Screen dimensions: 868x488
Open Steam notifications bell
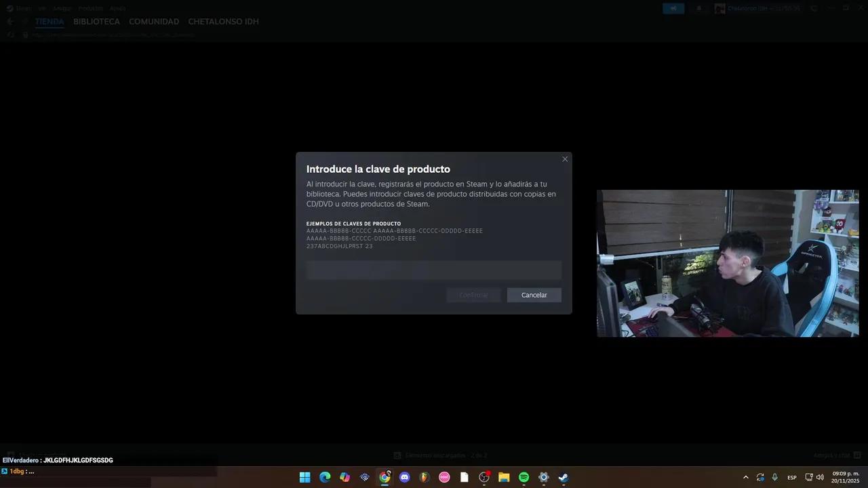(x=699, y=8)
